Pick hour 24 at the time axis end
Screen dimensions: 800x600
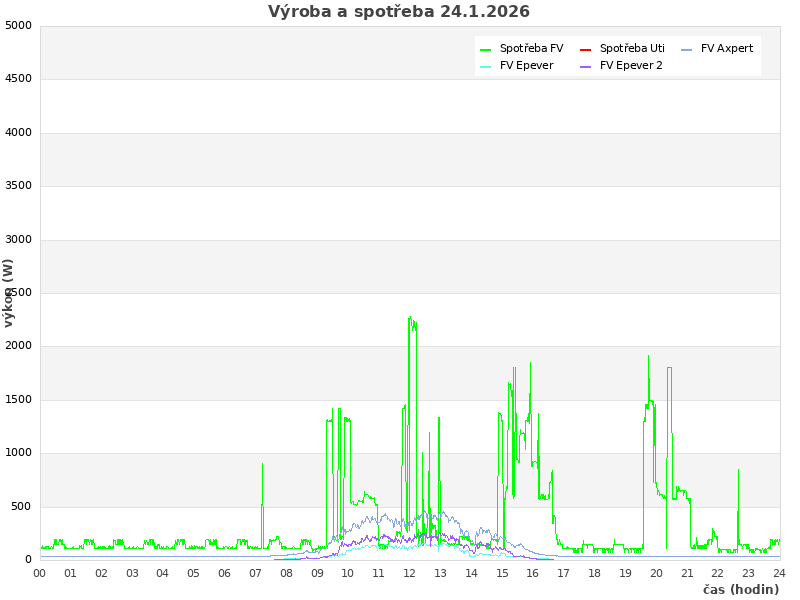779,573
